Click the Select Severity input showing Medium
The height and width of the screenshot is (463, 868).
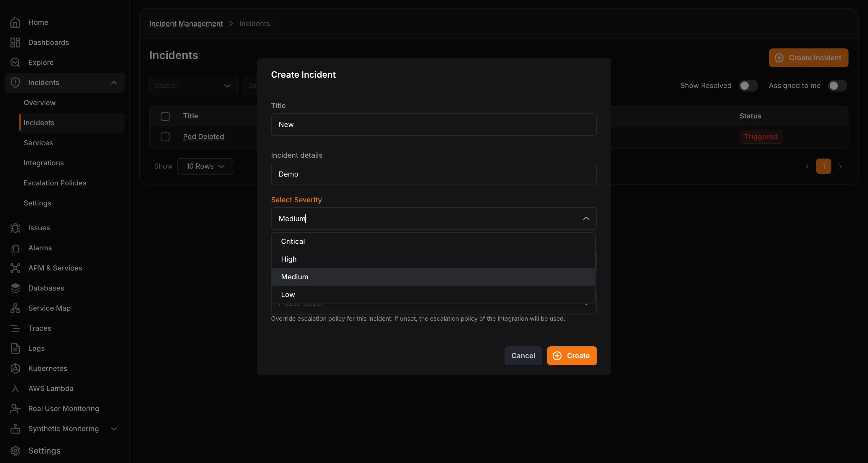[434, 219]
